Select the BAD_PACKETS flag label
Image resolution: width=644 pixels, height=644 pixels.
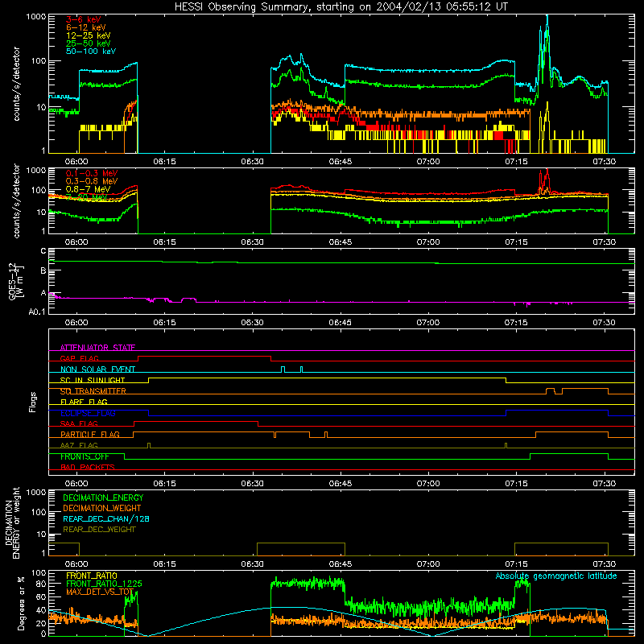pos(88,468)
